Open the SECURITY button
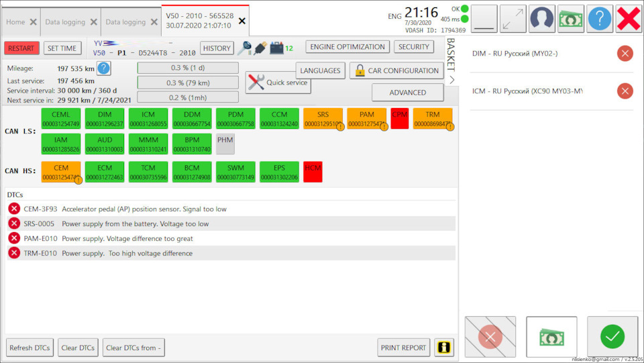This screenshot has width=644, height=363. pos(414,47)
